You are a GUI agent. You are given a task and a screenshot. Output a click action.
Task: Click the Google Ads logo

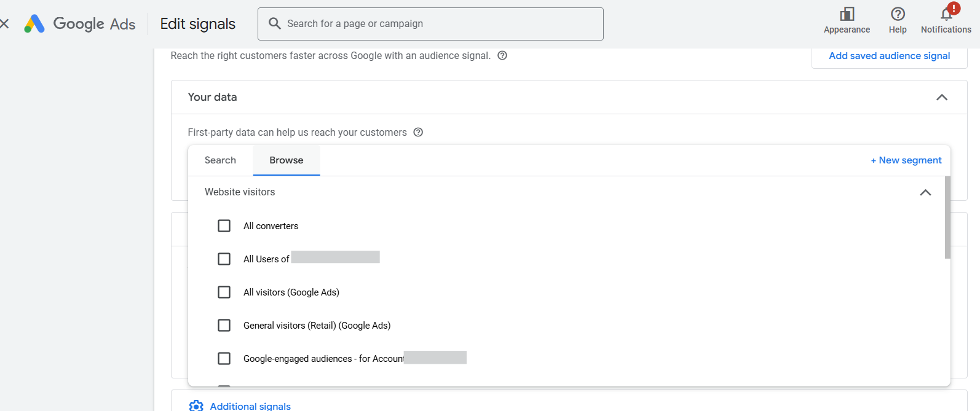click(80, 24)
